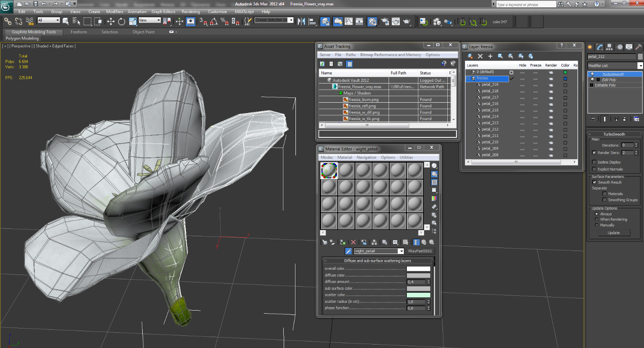Expand the Edit Poly modifier
The width and height of the screenshot is (644, 348).
coord(598,80)
